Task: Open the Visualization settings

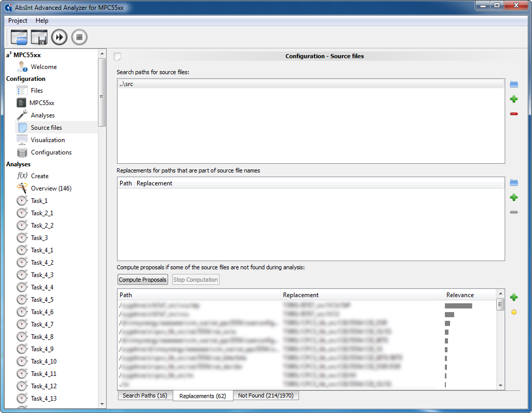Action: (48, 140)
